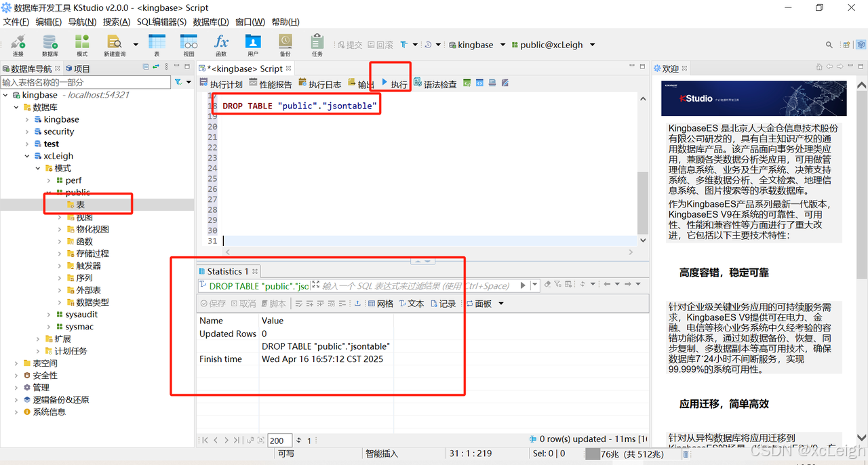The image size is (868, 465).
Task: Click the 执行计划 toolbar item
Action: coord(221,84)
